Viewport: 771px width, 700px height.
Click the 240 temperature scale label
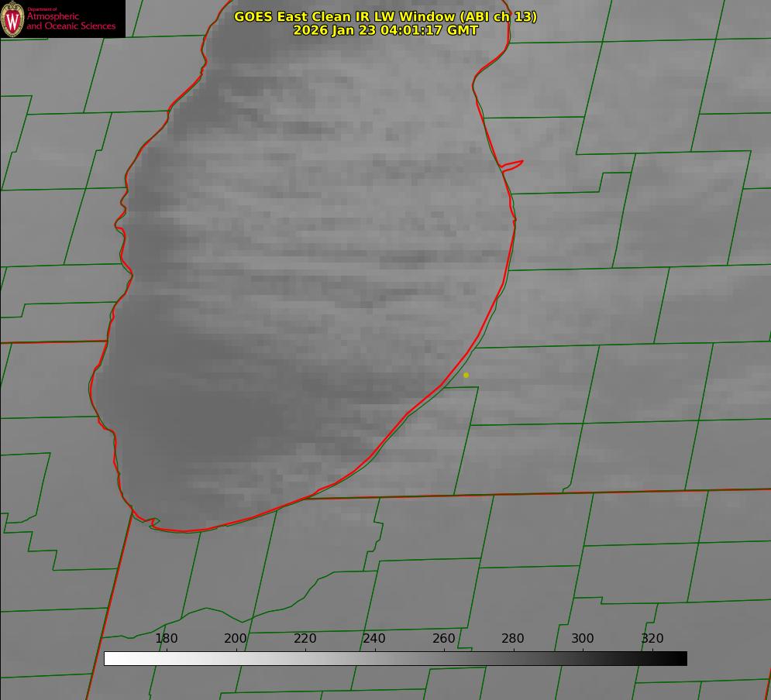(374, 639)
